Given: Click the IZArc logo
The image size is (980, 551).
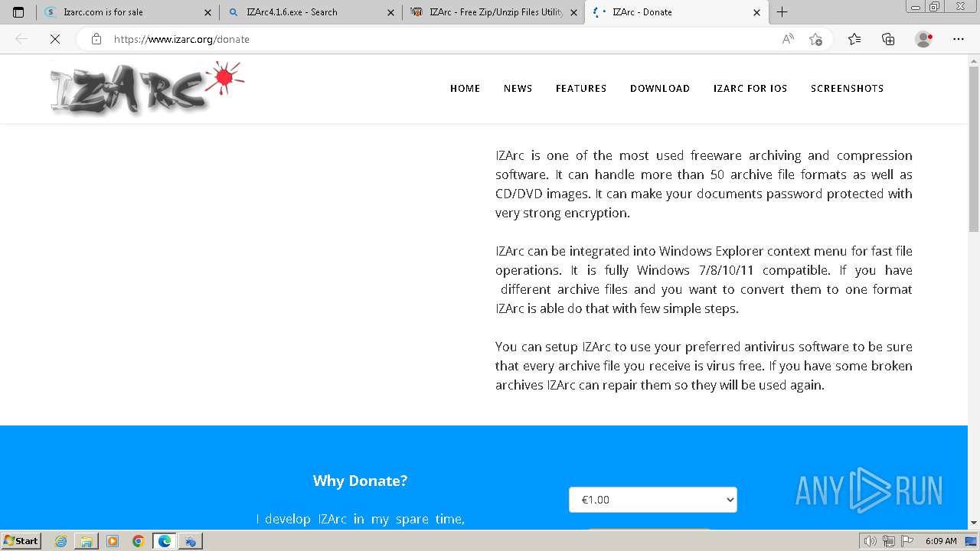Looking at the screenshot, I should (147, 87).
